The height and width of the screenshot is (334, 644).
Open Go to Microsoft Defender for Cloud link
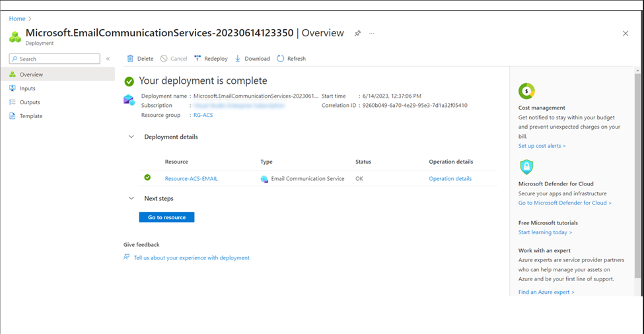click(565, 203)
